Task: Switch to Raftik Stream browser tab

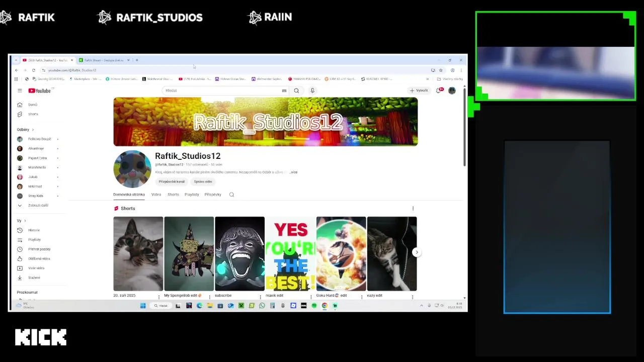Action: pos(104,60)
